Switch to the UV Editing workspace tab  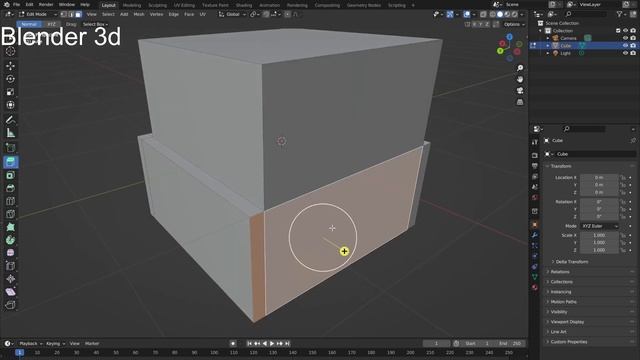click(184, 5)
